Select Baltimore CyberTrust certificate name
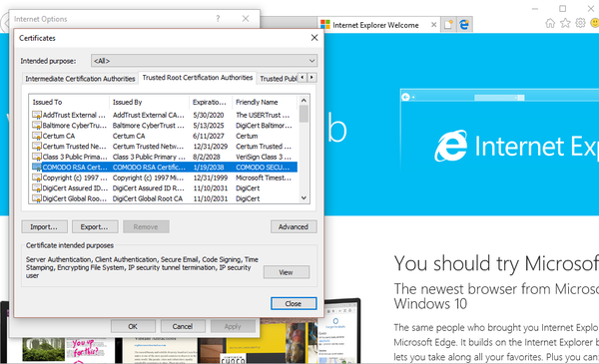 click(x=75, y=125)
